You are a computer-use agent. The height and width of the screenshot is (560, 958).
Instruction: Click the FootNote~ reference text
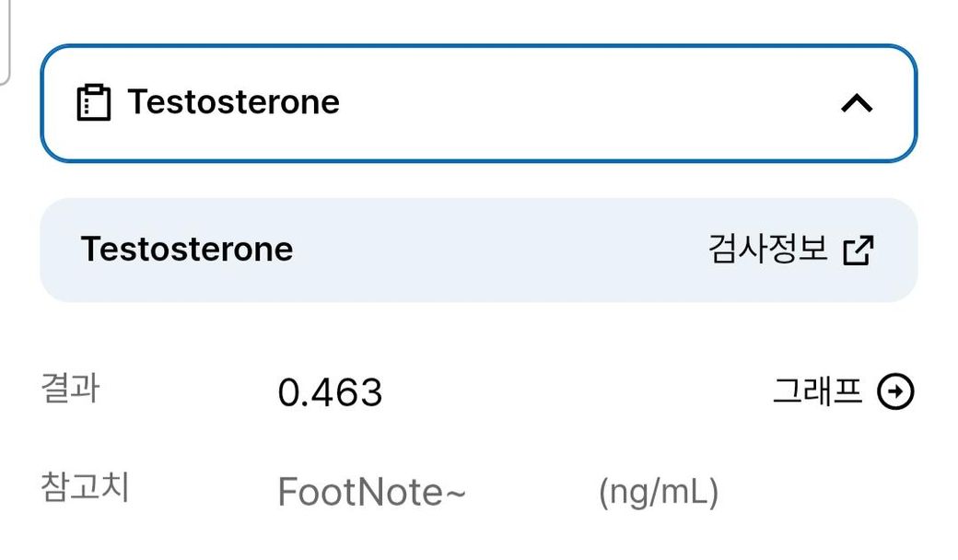click(371, 493)
